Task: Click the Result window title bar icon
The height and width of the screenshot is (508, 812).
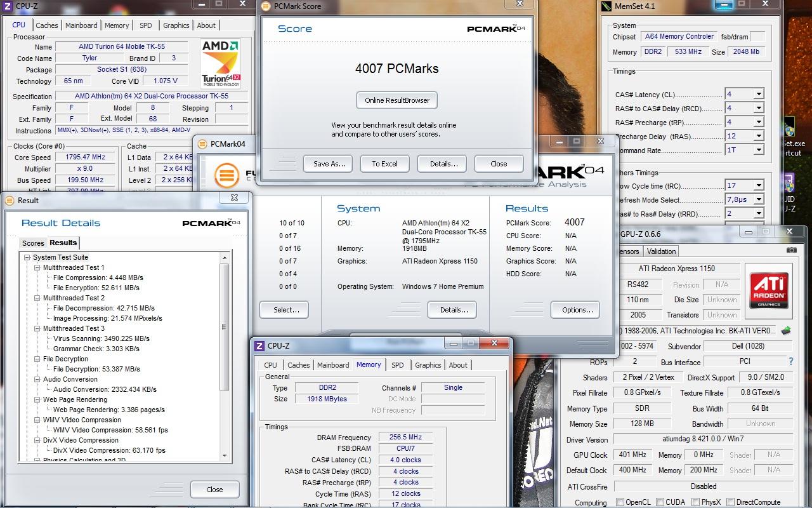Action: coord(10,200)
